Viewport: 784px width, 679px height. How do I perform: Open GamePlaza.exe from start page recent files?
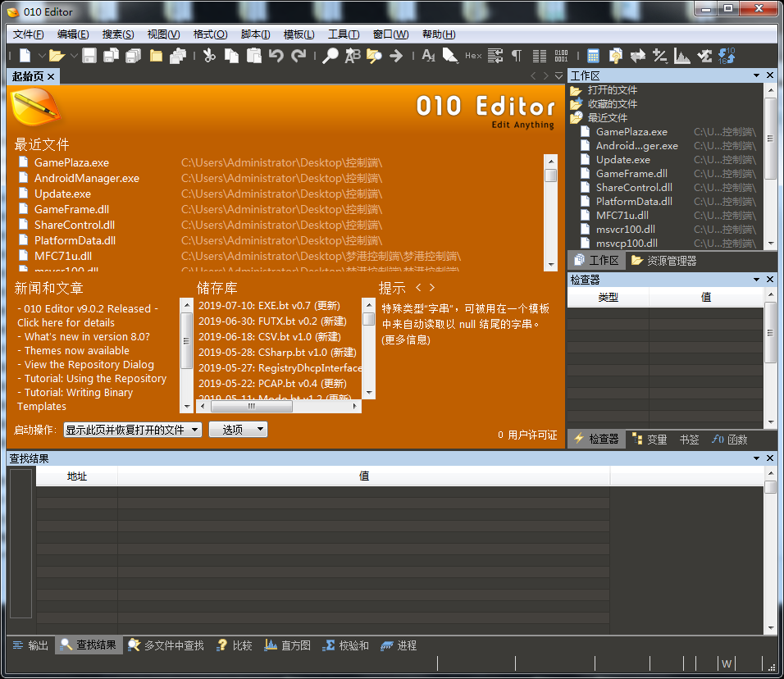coord(71,162)
